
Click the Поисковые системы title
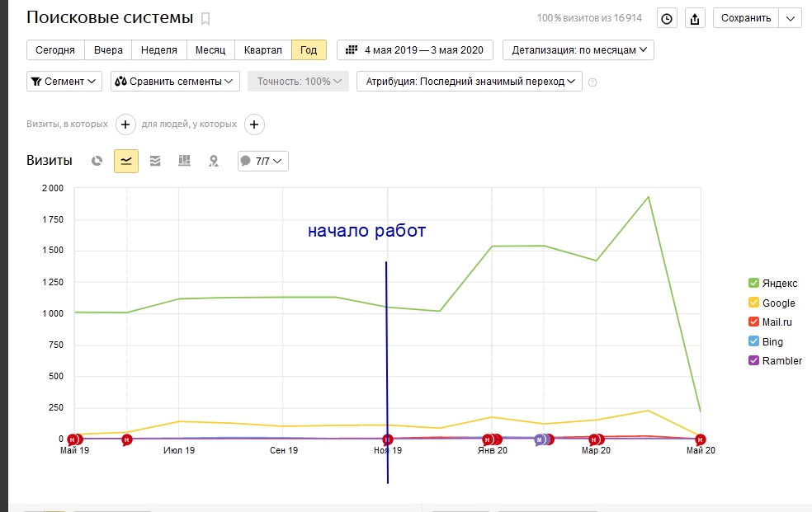(x=110, y=17)
